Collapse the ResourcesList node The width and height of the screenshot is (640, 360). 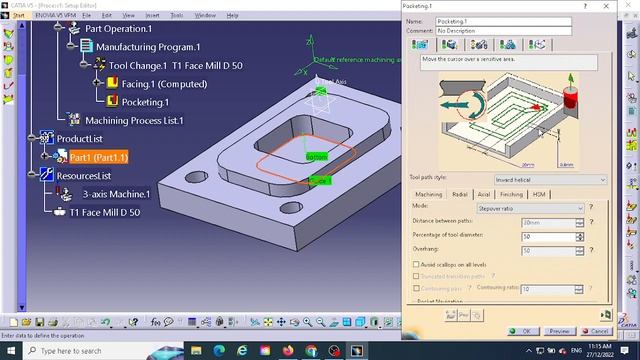[x=31, y=175]
